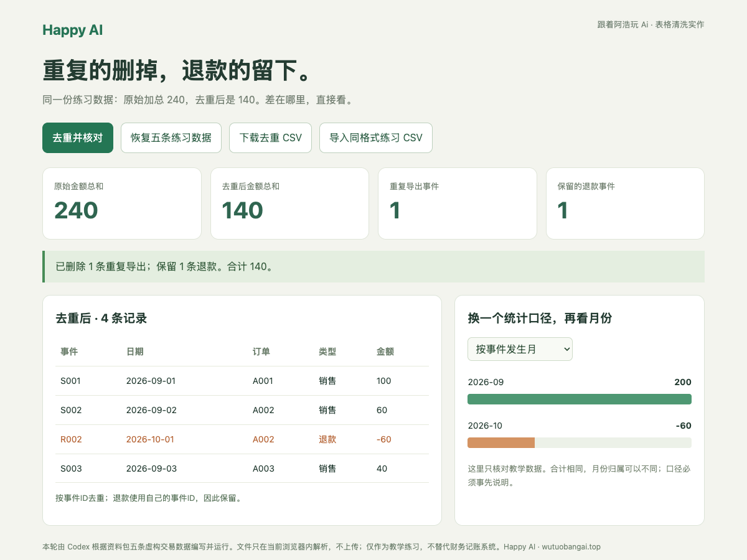This screenshot has height=560, width=747.
Task: Click the 去重并核对 button
Action: [x=78, y=138]
